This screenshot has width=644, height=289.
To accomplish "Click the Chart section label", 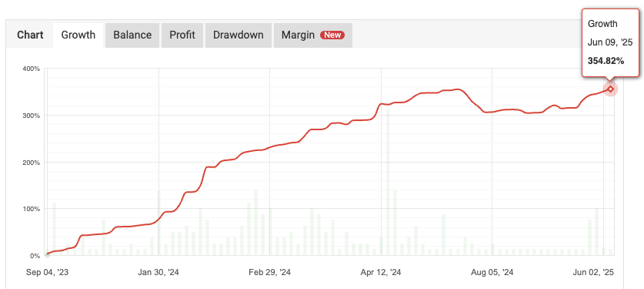I will point(30,35).
